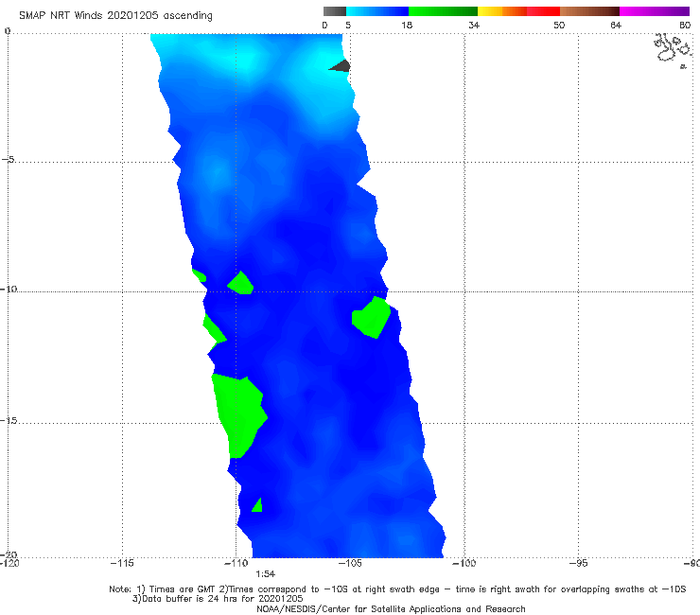Click the largest green wind patch near -15
The height and width of the screenshot is (615, 700).
(x=238, y=415)
